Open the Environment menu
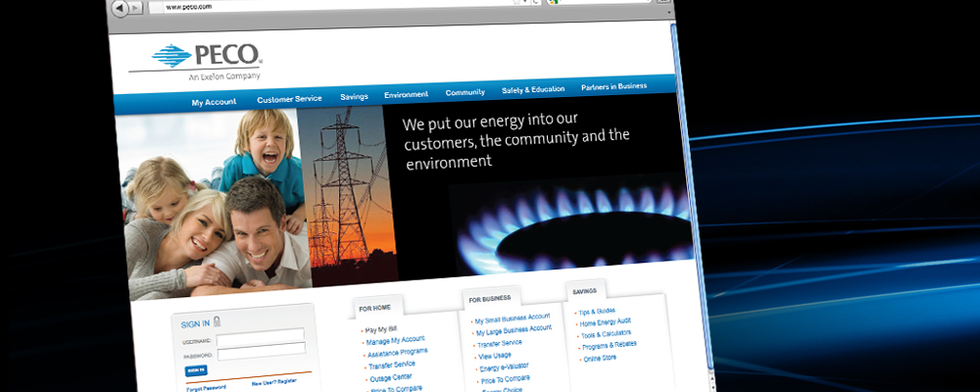The width and height of the screenshot is (980, 392). point(407,94)
